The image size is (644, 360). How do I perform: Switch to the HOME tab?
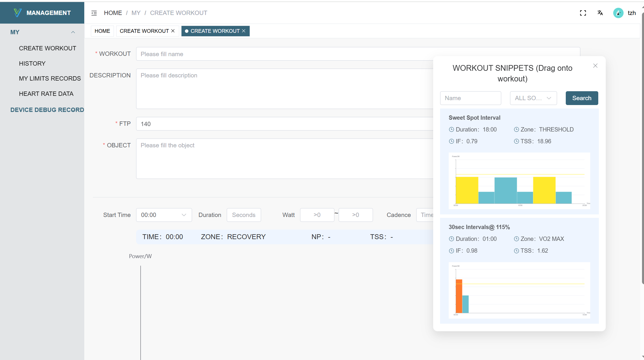pos(102,31)
